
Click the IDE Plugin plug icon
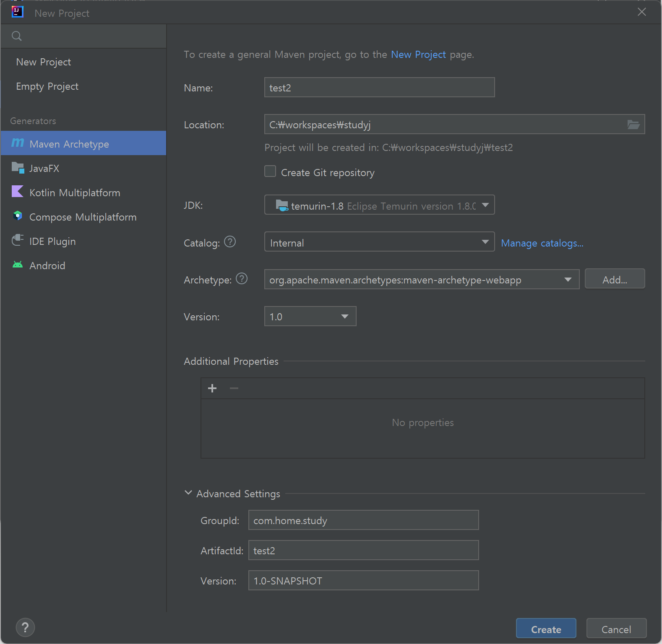18,240
